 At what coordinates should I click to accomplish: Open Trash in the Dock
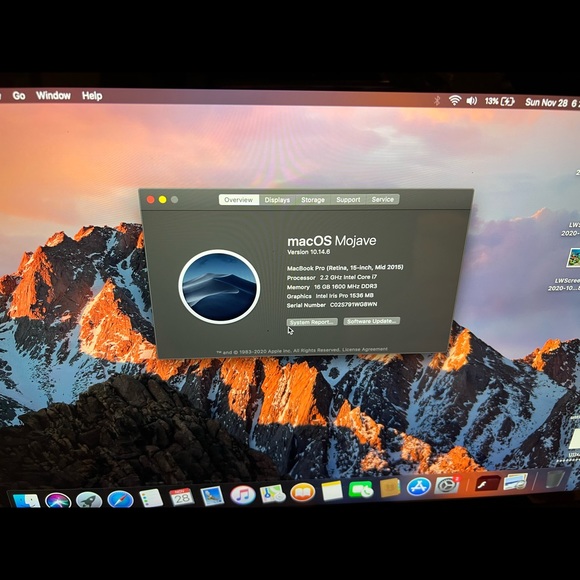click(554, 479)
